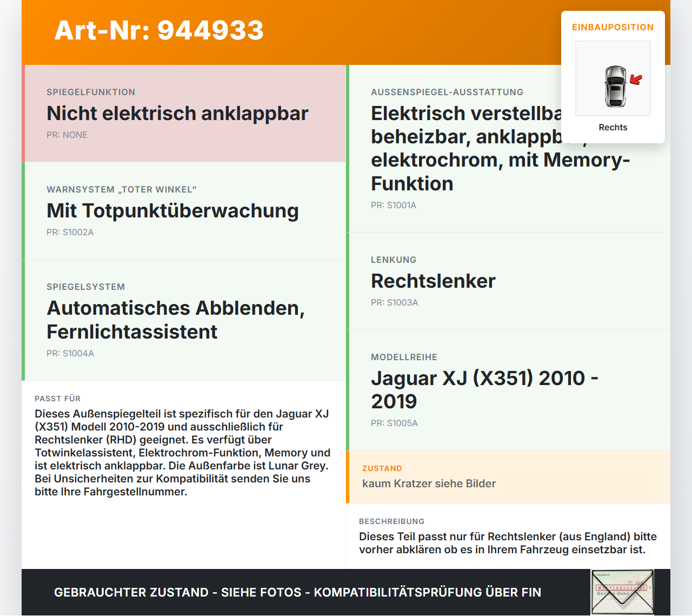Click the SPIEGELFUNKTION label

point(91,92)
